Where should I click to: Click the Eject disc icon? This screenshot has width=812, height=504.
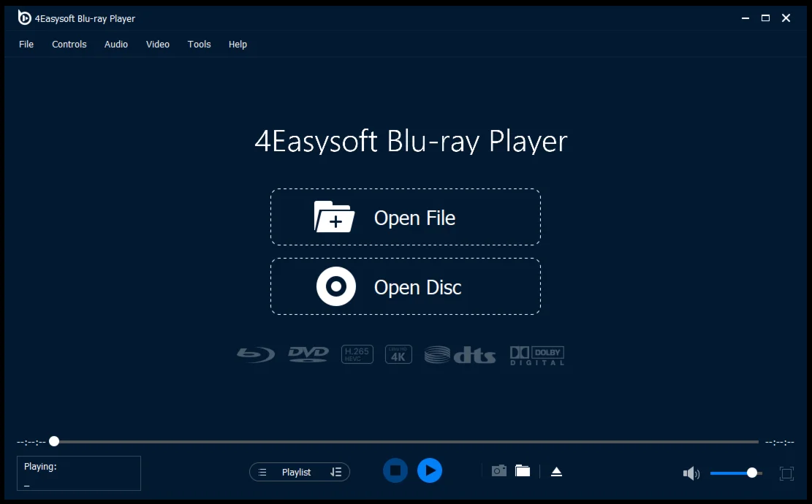[x=557, y=471]
